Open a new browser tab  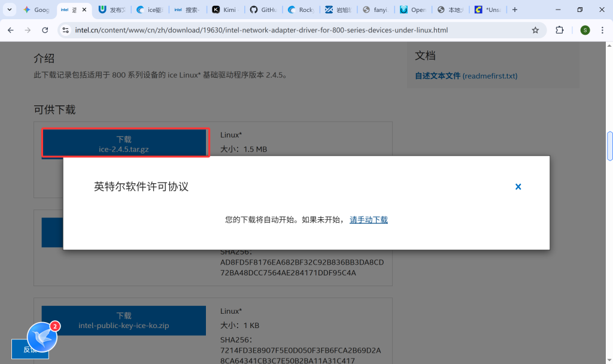[x=515, y=10]
